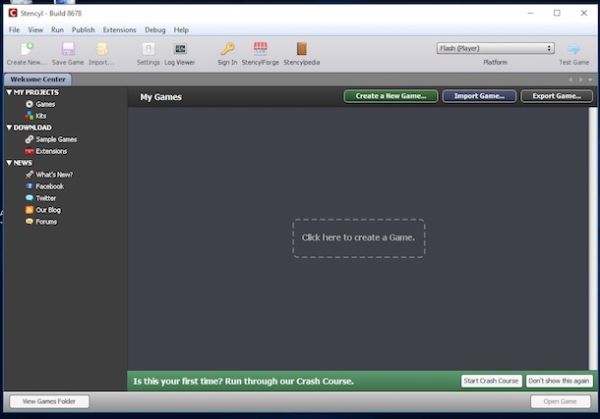Open the Log Viewer
Screen dimensions: 600x419
click(180, 49)
